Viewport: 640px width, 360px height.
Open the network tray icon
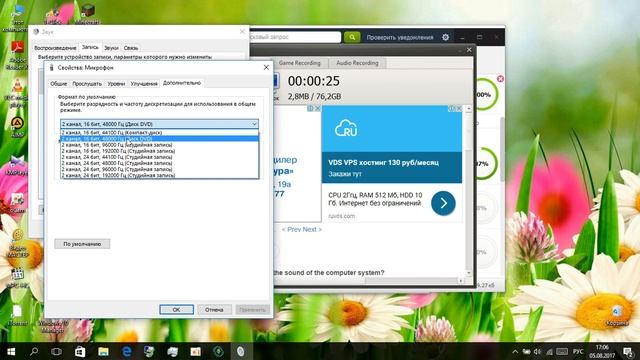tap(549, 351)
